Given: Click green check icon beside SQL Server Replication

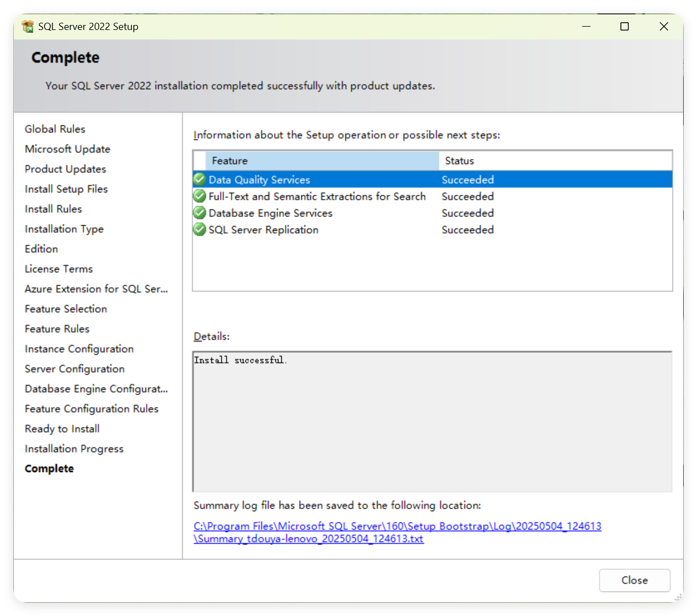Looking at the screenshot, I should (x=200, y=229).
